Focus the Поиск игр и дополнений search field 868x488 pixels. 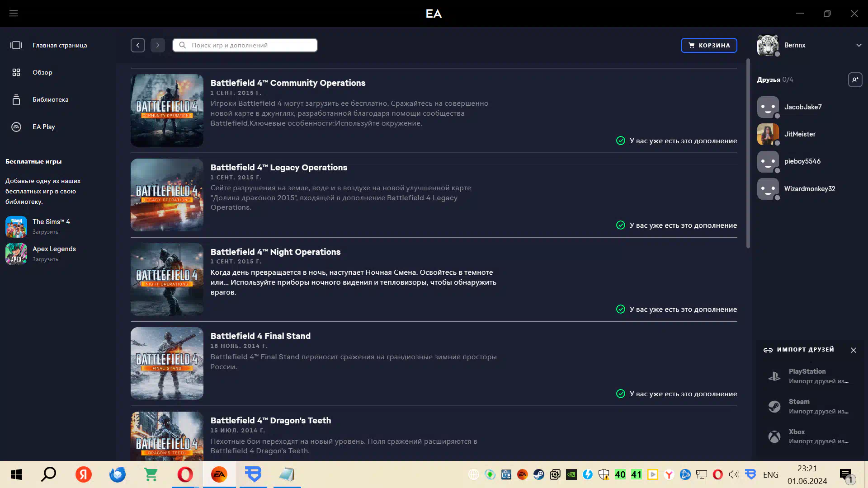[x=245, y=45]
